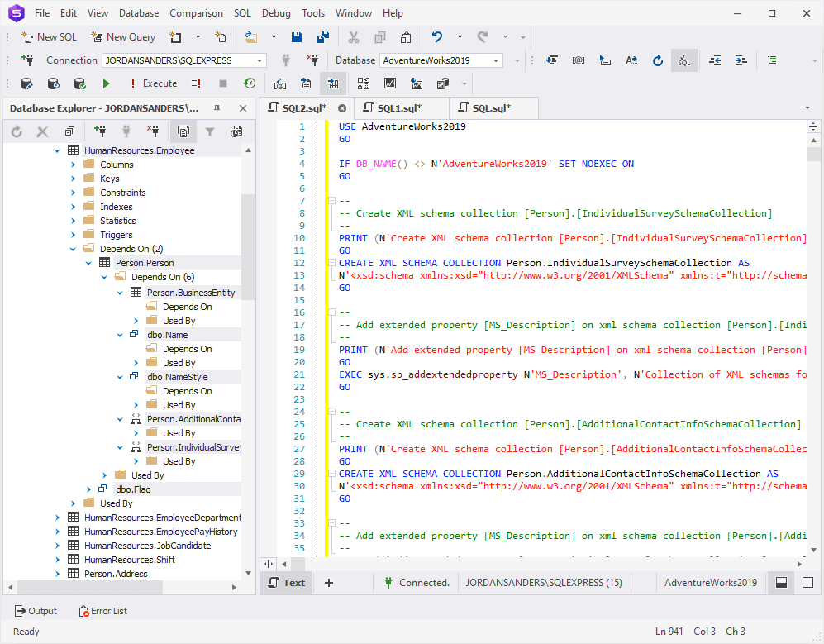This screenshot has width=824, height=644.
Task: Open the Debug menu
Action: pos(276,13)
